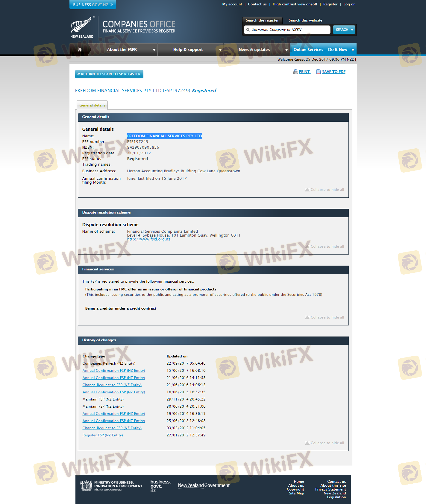The image size is (426, 504).
Task: Open the My account link
Action: tap(232, 4)
